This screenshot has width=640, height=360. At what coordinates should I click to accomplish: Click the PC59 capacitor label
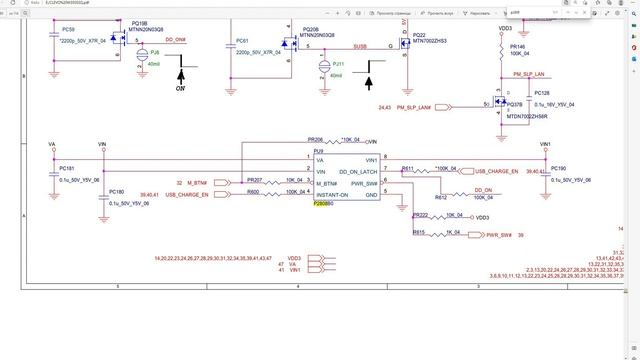click(x=68, y=29)
